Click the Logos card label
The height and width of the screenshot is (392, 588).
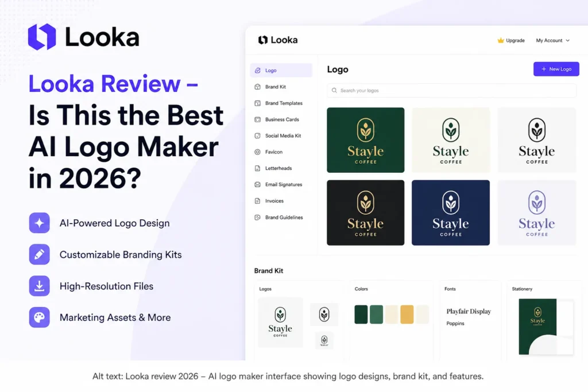pyautogui.click(x=265, y=289)
